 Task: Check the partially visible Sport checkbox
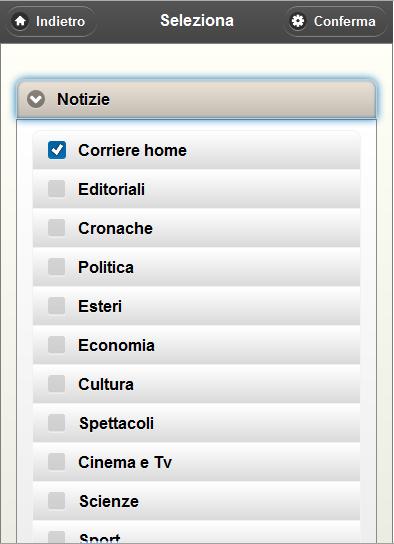click(57, 537)
